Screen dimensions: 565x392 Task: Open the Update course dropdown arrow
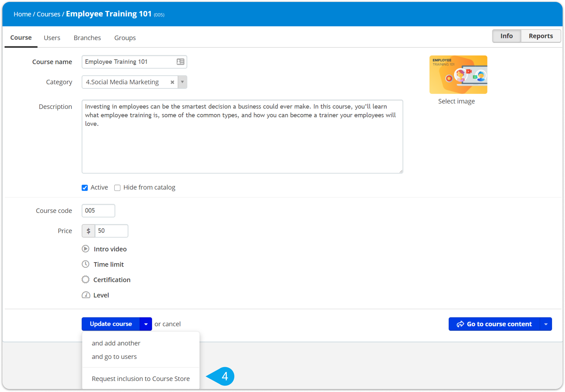(x=146, y=324)
